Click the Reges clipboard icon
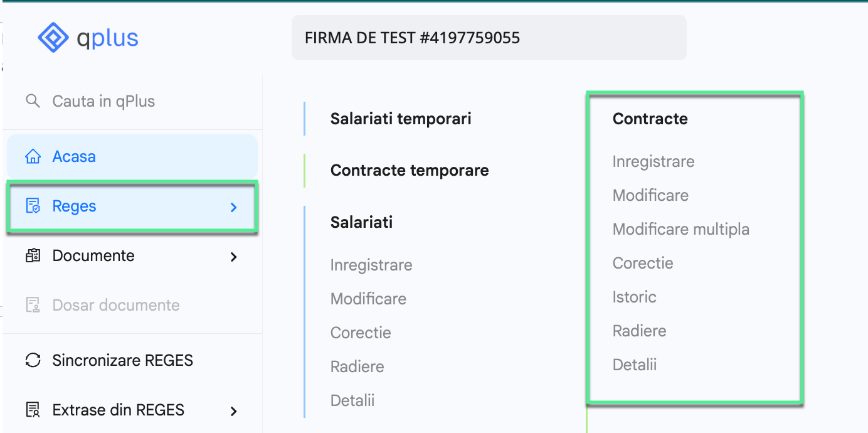868x433 pixels. tap(33, 205)
